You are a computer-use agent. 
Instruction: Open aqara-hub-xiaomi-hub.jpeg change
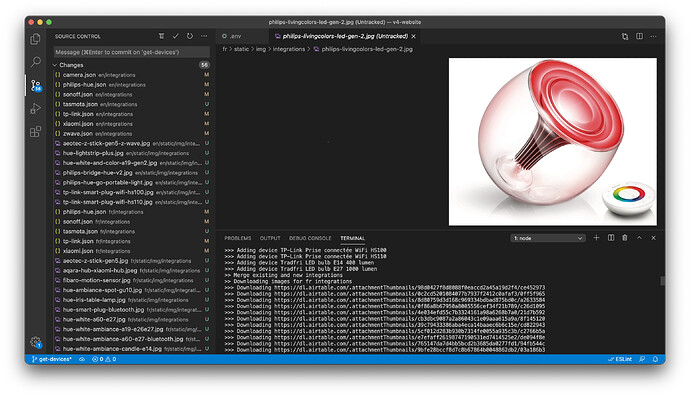[x=132, y=270]
